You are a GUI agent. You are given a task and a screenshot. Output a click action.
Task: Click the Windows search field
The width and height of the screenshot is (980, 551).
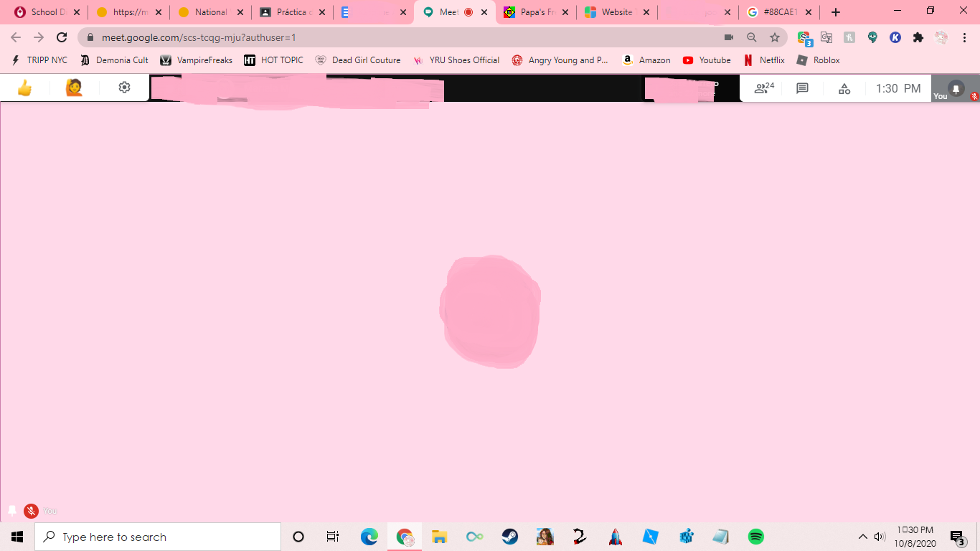pyautogui.click(x=158, y=536)
